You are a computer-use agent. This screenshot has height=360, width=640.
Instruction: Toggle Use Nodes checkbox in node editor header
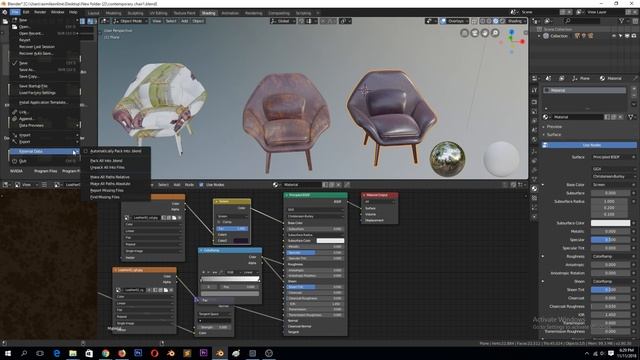click(x=201, y=185)
